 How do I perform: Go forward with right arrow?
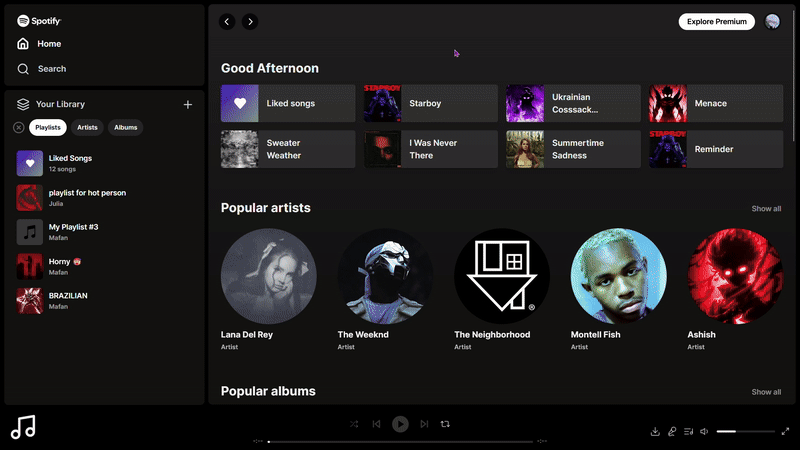point(250,21)
